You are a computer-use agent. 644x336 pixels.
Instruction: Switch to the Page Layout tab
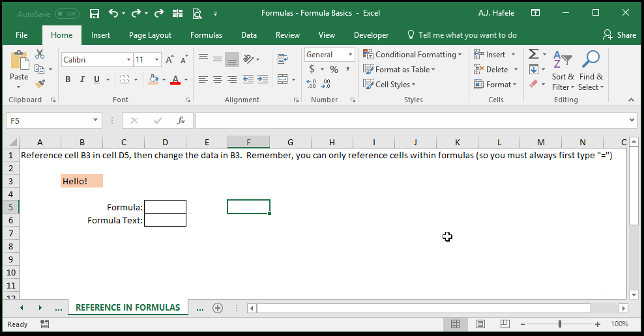(x=150, y=35)
